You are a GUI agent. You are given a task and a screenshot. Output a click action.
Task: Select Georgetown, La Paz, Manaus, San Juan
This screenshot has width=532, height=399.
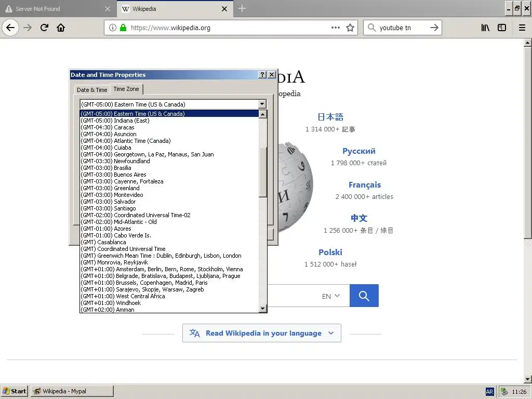click(169, 154)
